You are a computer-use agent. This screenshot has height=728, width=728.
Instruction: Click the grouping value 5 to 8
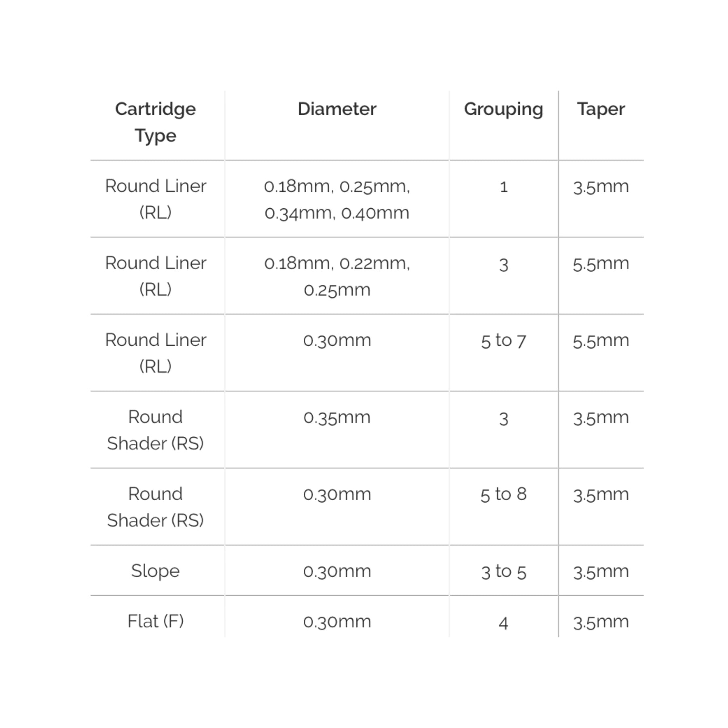[x=503, y=494]
